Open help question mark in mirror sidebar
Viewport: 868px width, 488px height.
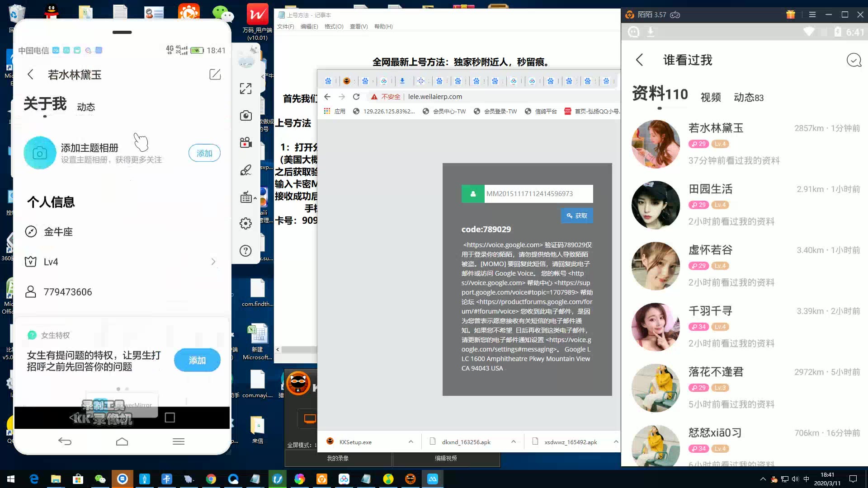click(245, 251)
